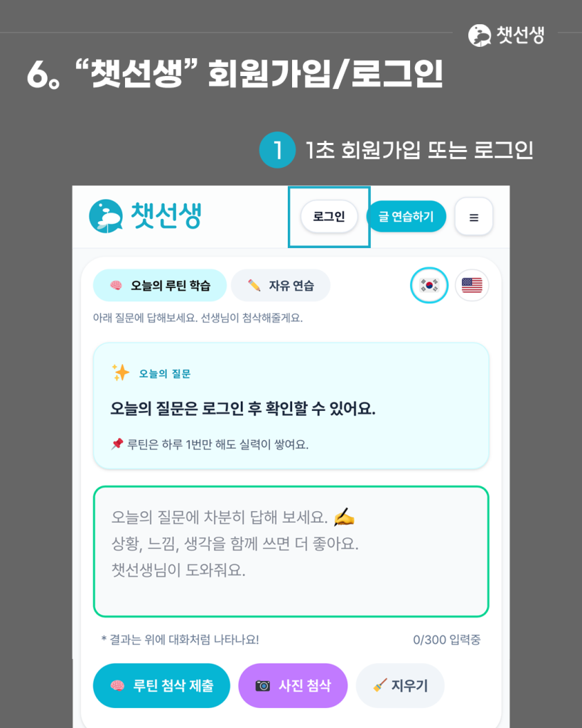This screenshot has width=582, height=728.
Task: Focus the answer text input area
Action: coord(291,552)
